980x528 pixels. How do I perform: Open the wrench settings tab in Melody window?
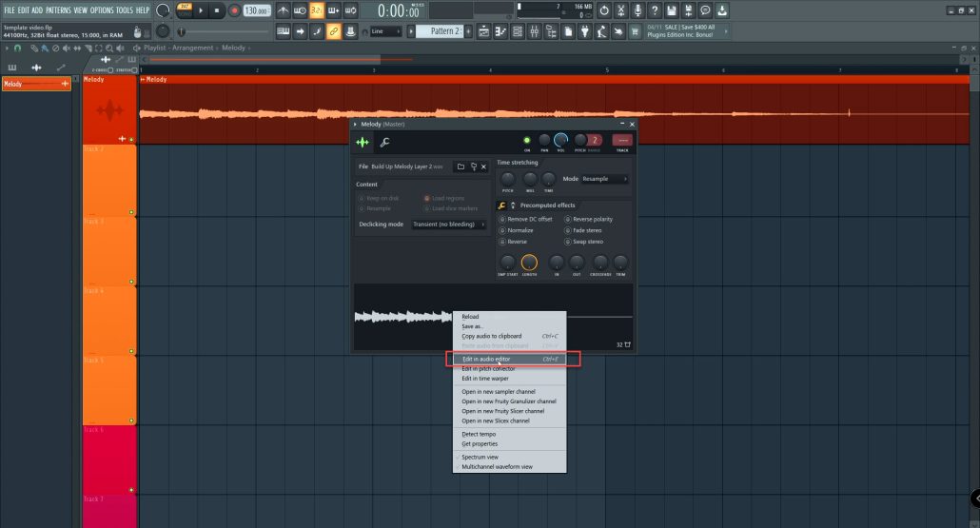pos(384,143)
